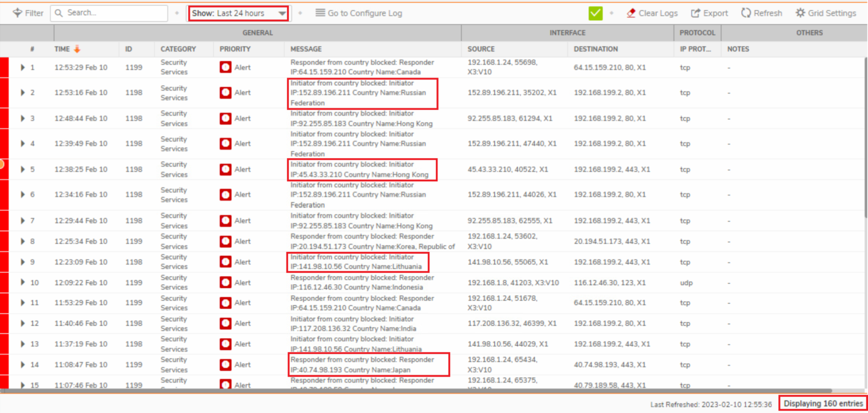Viewport: 868px width, 413px height.
Task: Click the Filter funnel icon
Action: pyautogui.click(x=17, y=13)
